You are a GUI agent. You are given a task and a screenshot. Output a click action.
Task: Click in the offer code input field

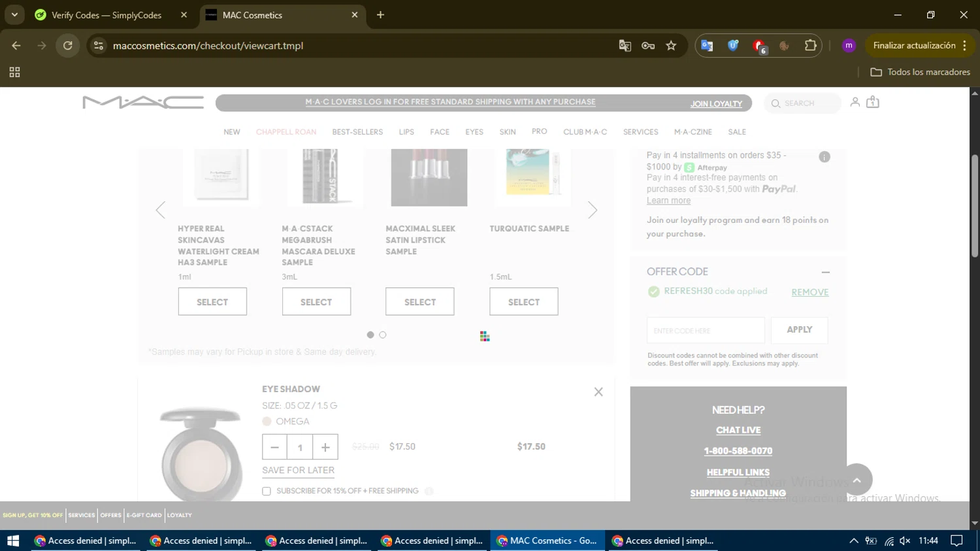click(x=706, y=330)
